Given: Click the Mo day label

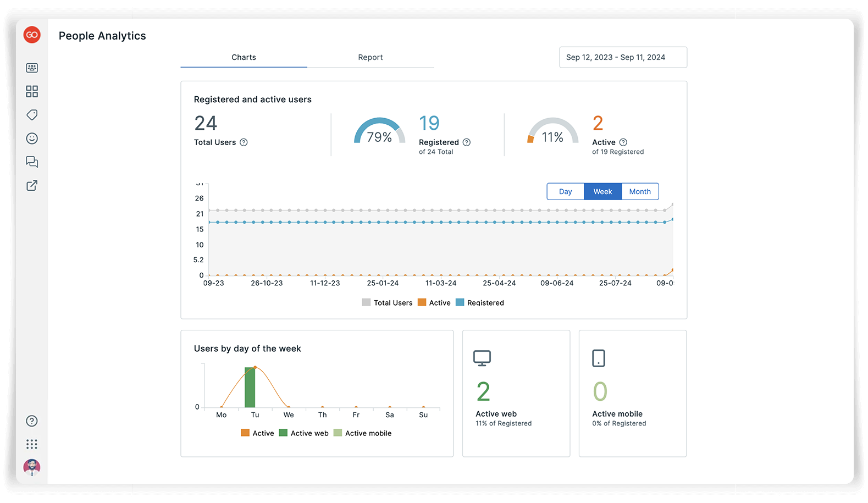Looking at the screenshot, I should tap(222, 415).
